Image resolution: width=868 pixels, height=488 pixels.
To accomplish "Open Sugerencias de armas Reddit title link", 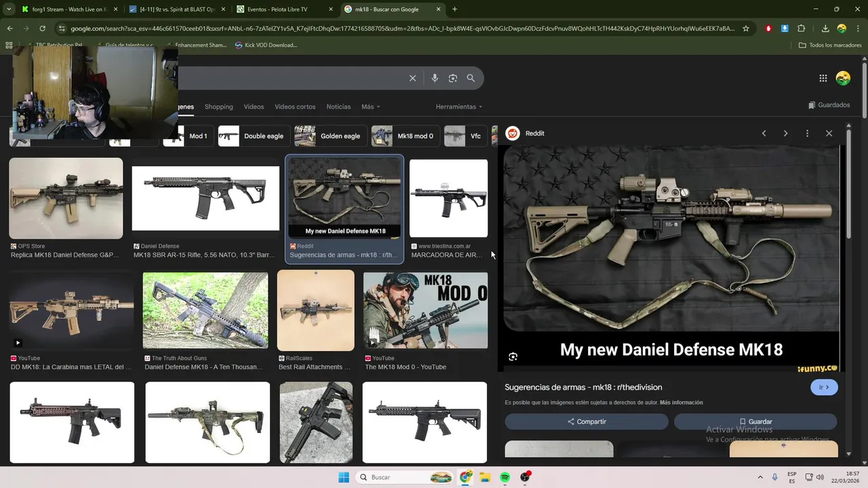I will coord(583,387).
